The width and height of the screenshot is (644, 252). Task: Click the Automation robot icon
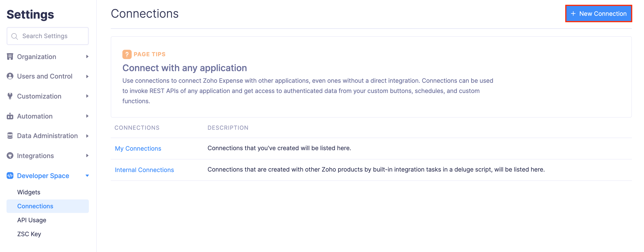click(x=10, y=116)
